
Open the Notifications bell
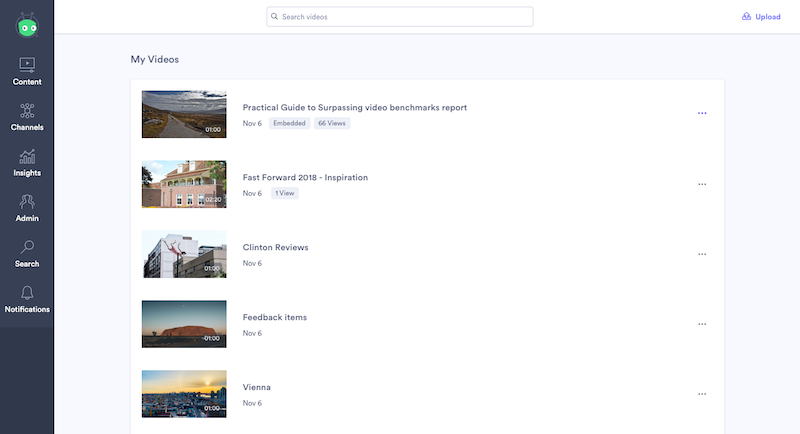coord(27,293)
